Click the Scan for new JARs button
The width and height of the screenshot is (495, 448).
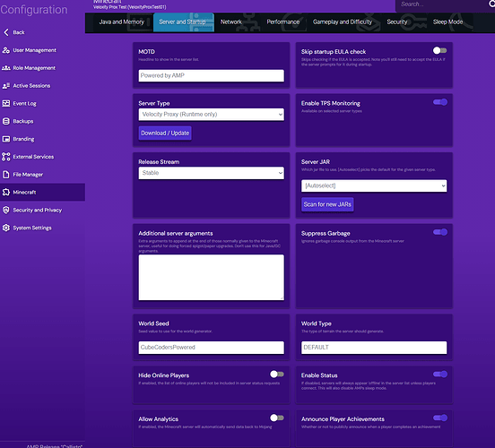(x=327, y=204)
